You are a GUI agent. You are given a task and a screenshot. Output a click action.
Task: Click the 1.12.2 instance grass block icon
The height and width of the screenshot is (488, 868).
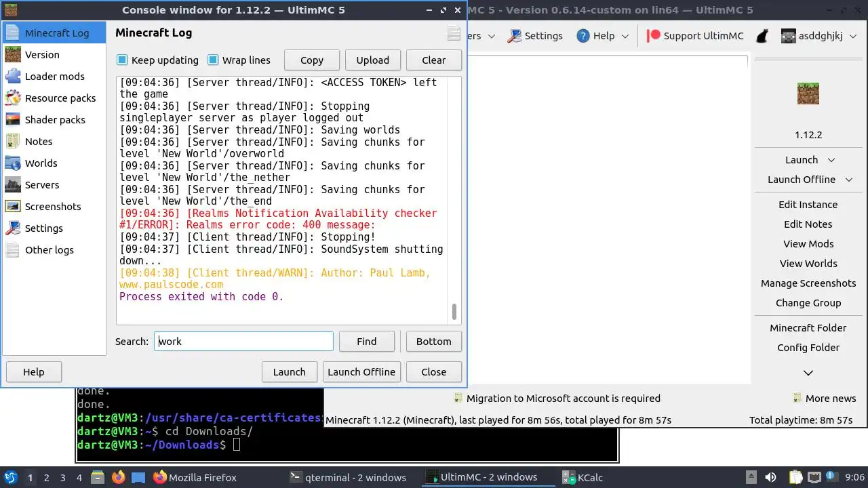click(808, 94)
